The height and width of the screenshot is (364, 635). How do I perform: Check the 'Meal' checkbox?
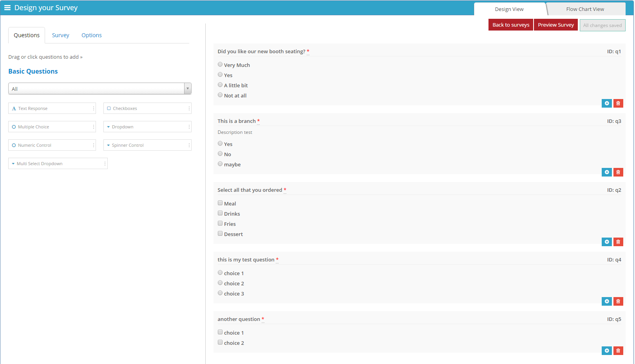[x=220, y=203]
